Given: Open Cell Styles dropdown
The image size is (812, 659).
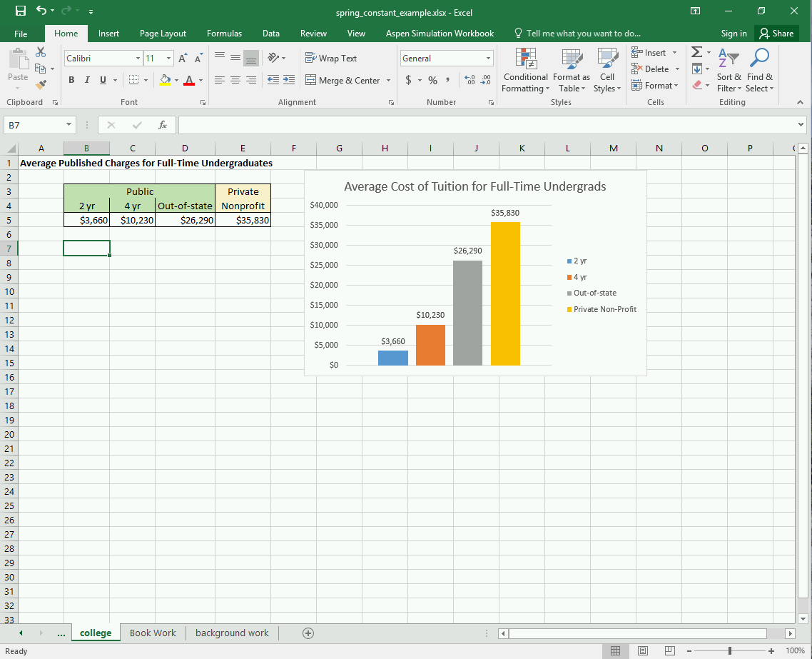Looking at the screenshot, I should click(x=607, y=71).
